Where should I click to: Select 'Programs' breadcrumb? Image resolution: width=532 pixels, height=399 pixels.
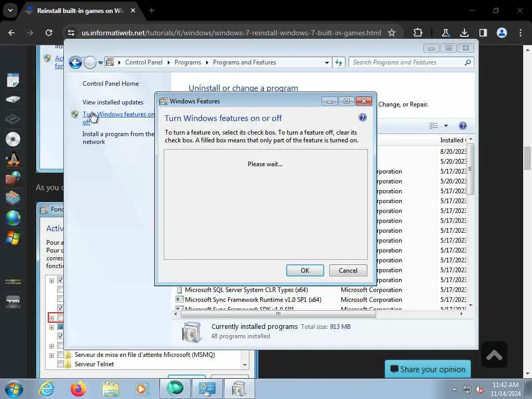pos(188,62)
